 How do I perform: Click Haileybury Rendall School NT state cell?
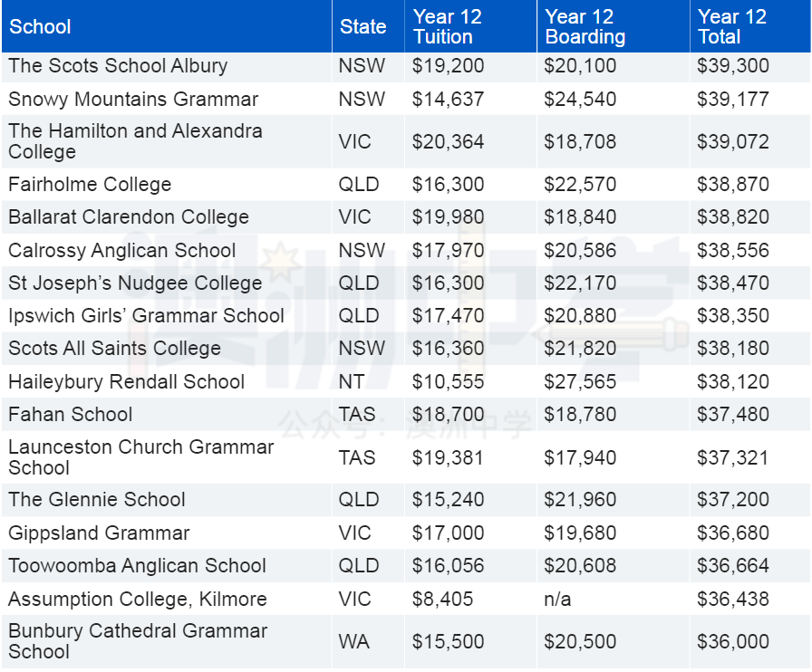(x=351, y=382)
